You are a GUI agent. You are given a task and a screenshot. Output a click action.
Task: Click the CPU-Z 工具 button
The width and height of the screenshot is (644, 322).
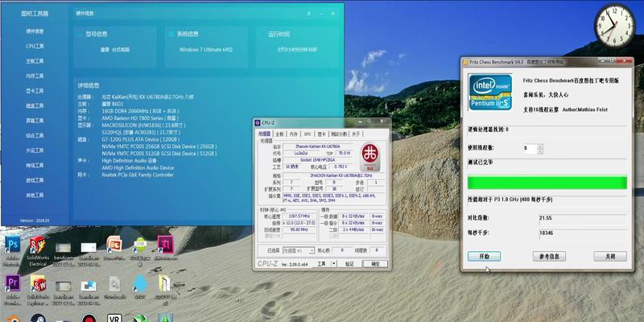click(321, 264)
